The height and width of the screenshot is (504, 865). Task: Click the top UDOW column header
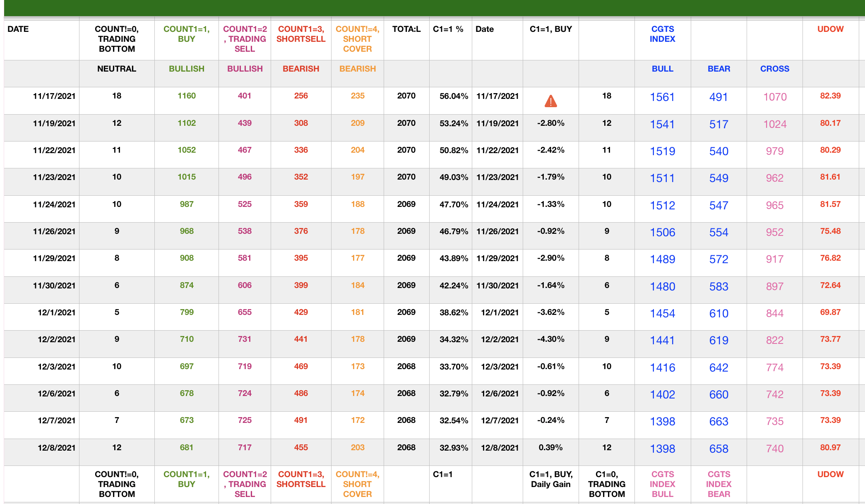tap(830, 29)
